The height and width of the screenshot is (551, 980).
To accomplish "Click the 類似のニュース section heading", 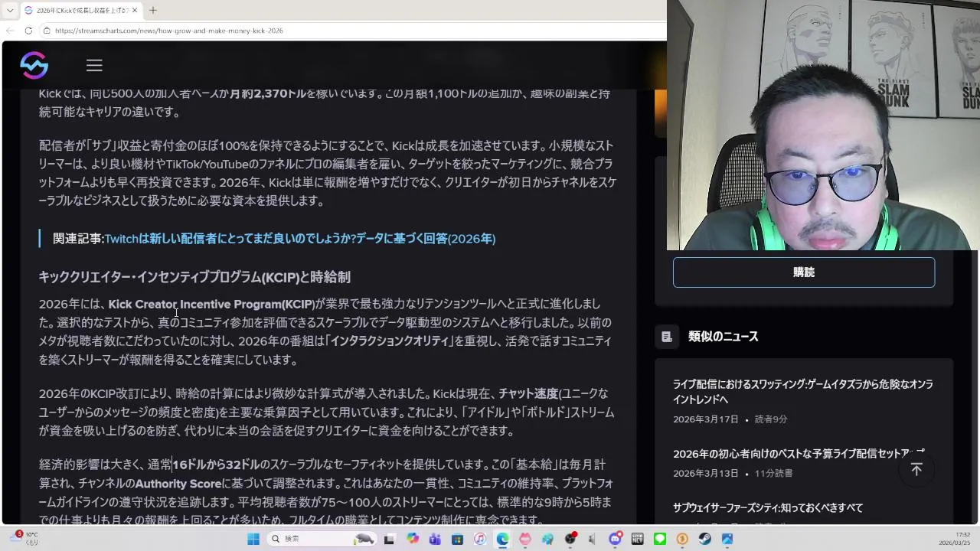I will 724,336.
